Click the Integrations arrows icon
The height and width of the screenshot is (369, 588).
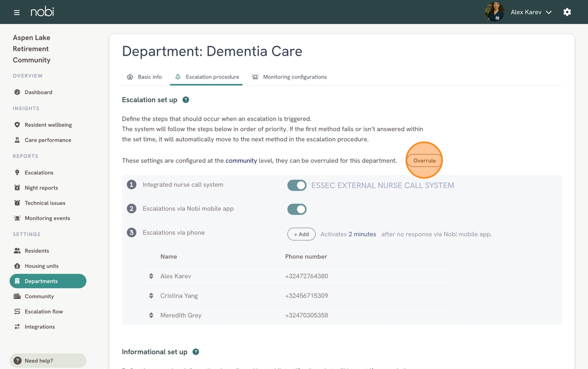pyautogui.click(x=17, y=326)
